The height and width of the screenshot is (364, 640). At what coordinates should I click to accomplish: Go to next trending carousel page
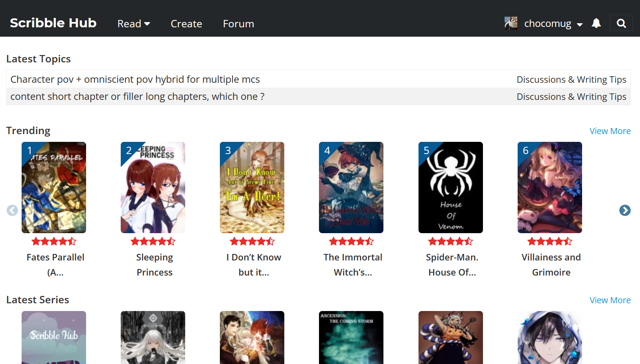624,210
